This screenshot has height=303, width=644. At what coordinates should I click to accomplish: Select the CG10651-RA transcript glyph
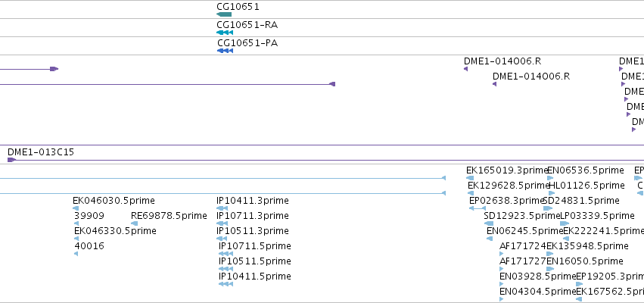[225, 33]
